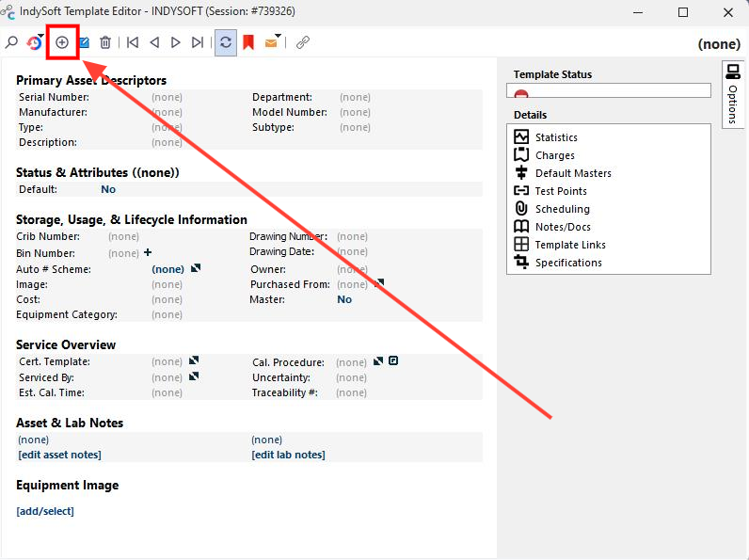Screen dimensions: 749x560
Task: Click the edit record pencil icon
Action: point(85,42)
